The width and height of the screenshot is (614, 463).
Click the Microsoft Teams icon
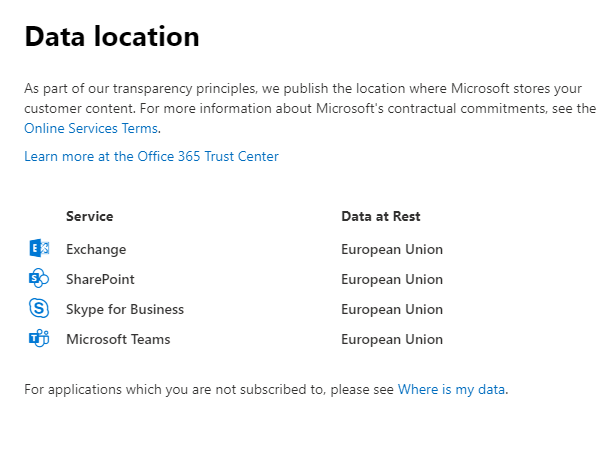(39, 338)
